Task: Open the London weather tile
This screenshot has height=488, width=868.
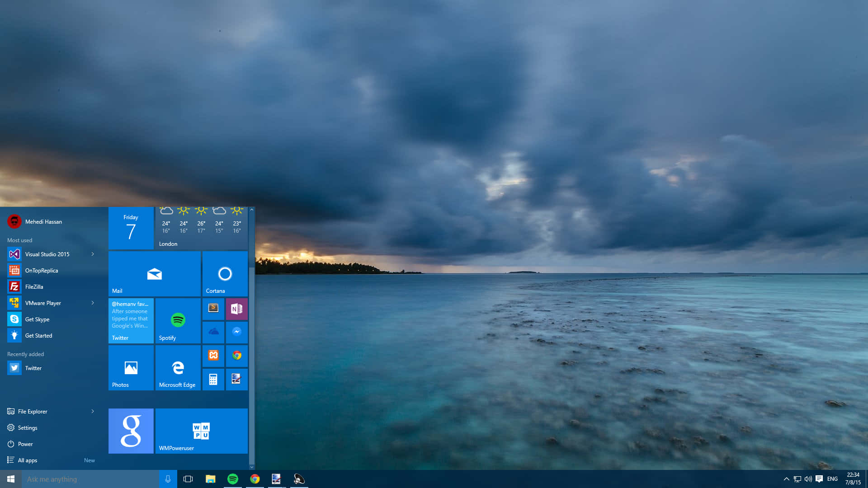Action: [x=201, y=228]
